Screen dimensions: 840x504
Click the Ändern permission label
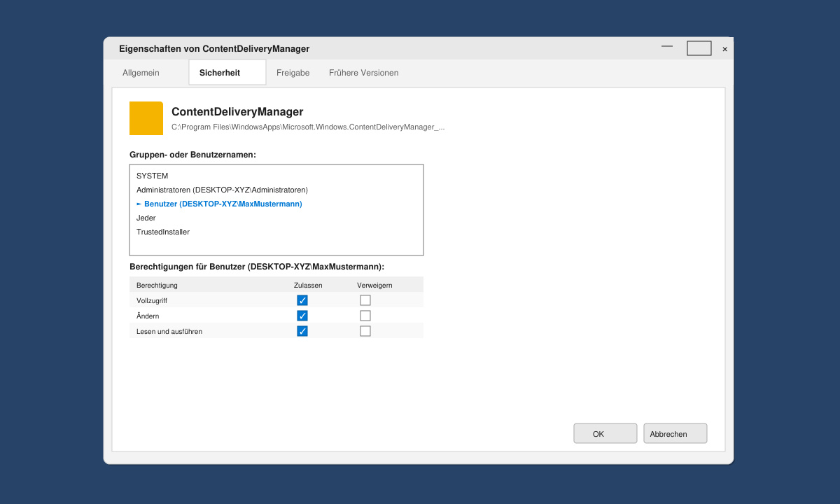pyautogui.click(x=148, y=316)
